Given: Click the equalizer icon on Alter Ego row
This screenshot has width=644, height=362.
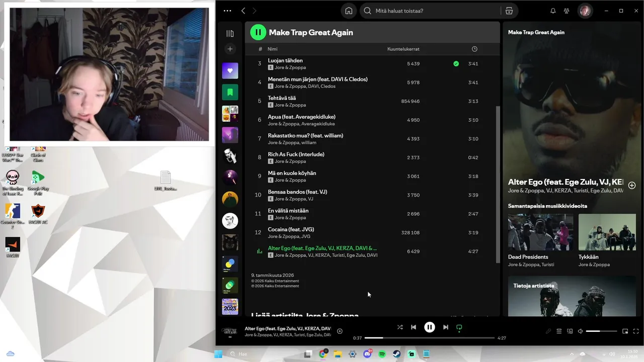Looking at the screenshot, I should [260, 251].
